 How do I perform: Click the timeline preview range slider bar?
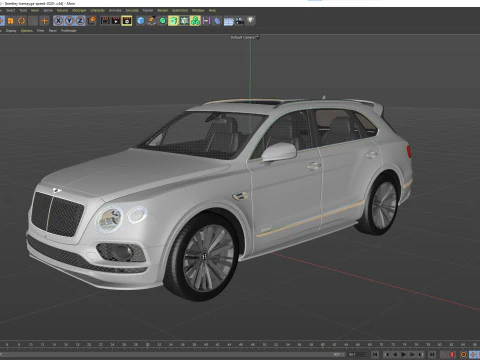click(x=172, y=354)
